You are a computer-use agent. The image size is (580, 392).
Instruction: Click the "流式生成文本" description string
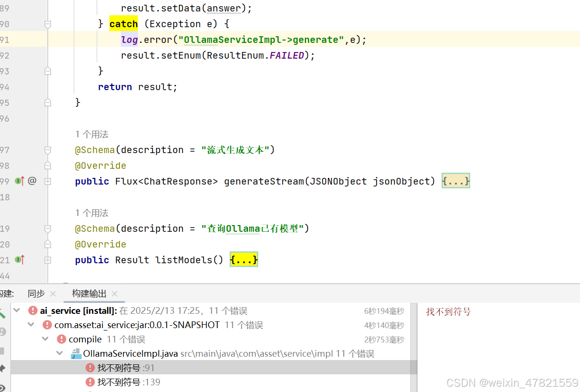(x=235, y=150)
